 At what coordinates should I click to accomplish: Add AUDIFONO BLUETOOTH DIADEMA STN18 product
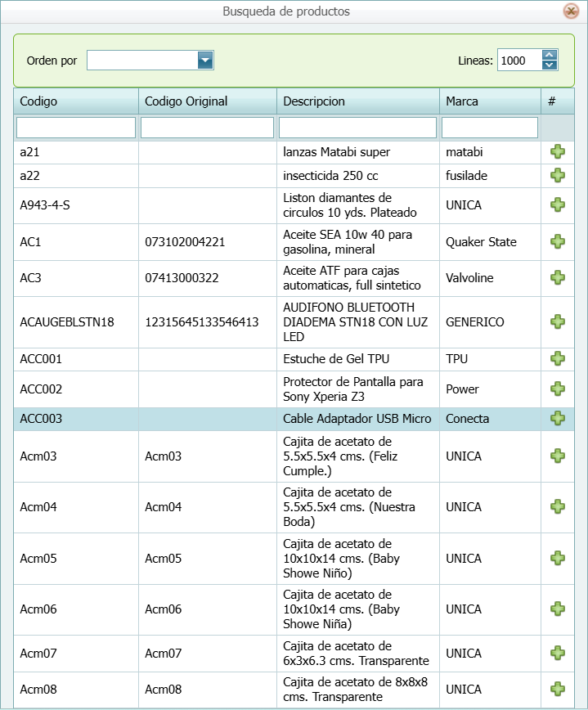coord(558,322)
